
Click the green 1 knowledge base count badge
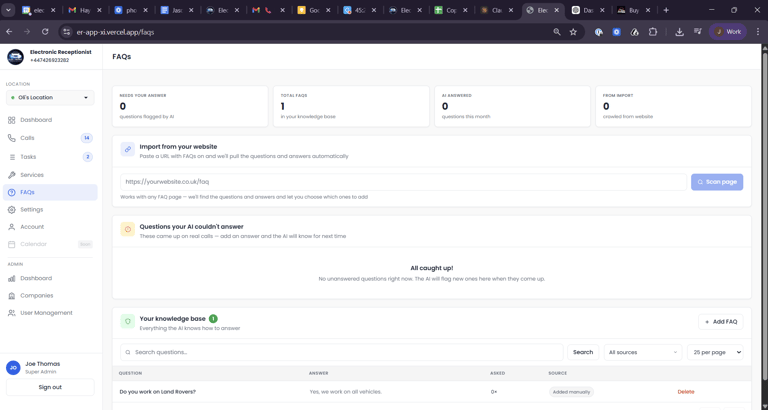coord(213,318)
